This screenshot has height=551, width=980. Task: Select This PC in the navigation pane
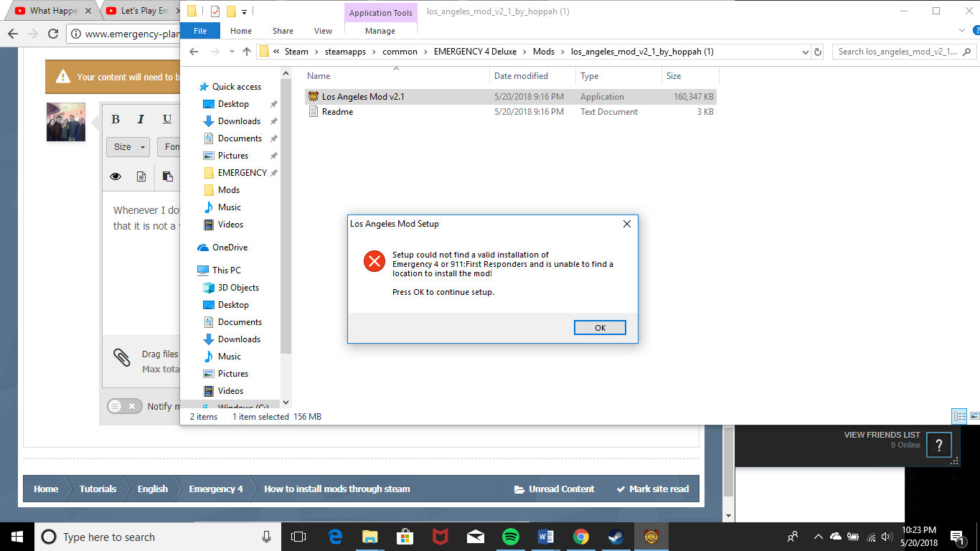pos(226,270)
